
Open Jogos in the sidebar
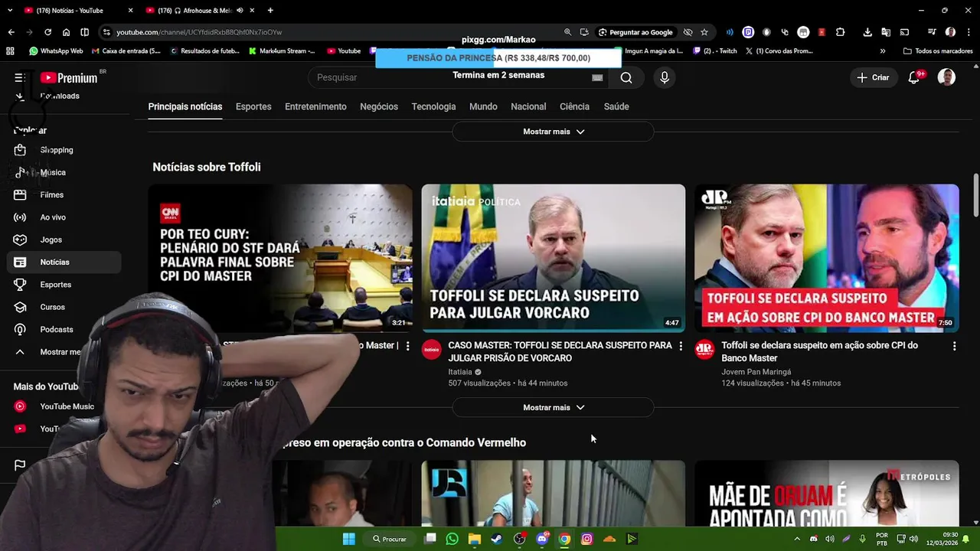click(64, 240)
